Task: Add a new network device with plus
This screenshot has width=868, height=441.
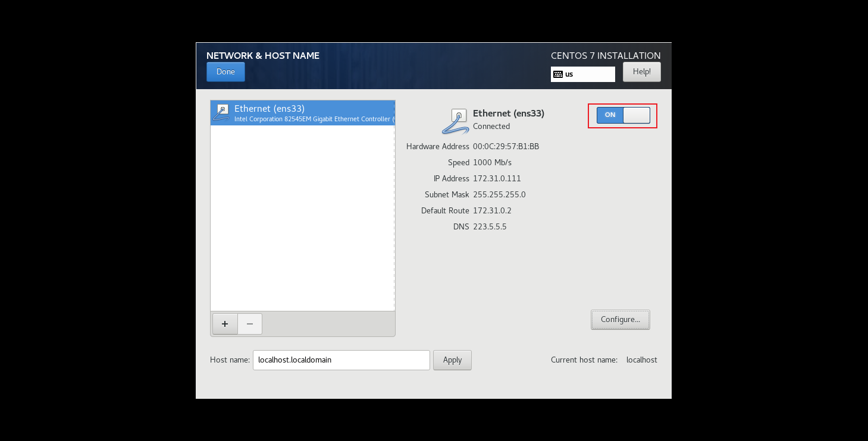Action: [225, 324]
